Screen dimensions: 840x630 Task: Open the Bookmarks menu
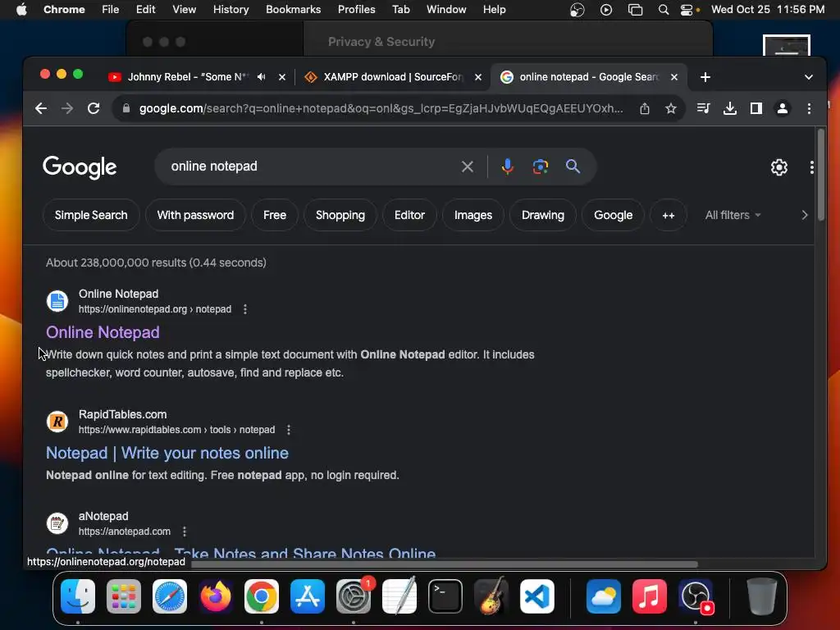pos(293,10)
